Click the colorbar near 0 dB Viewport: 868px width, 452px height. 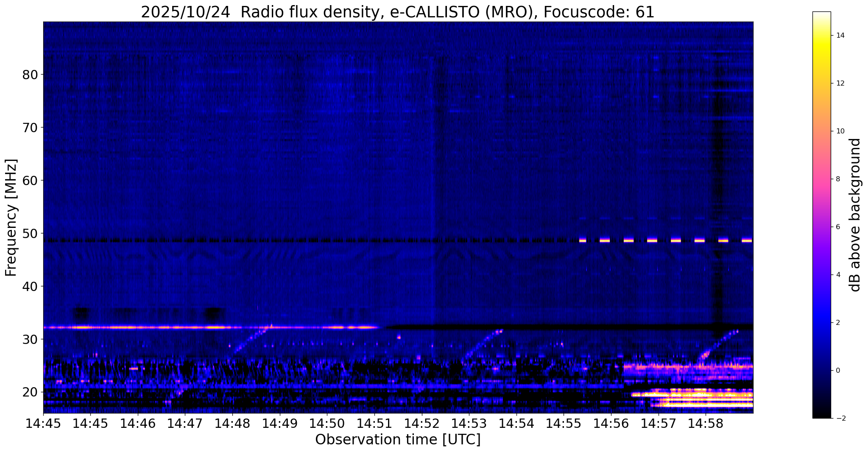coord(821,370)
